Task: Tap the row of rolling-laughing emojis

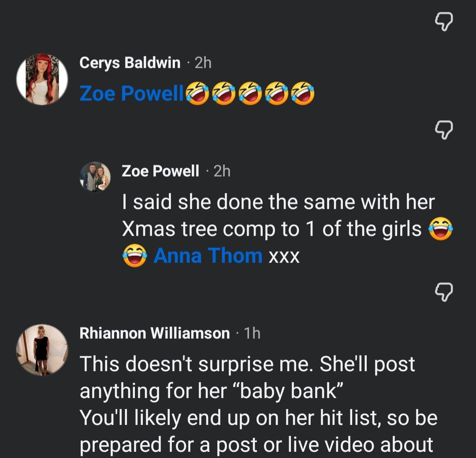Action: (x=250, y=93)
